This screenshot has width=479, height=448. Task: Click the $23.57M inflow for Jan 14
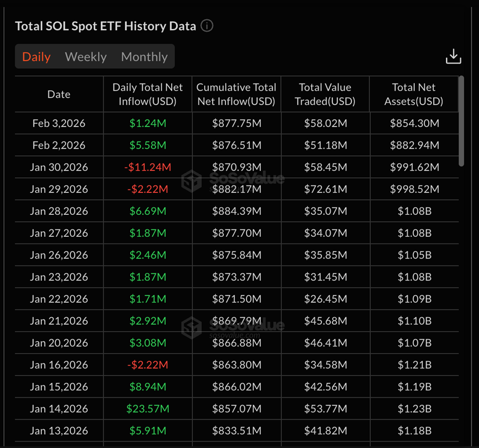pos(148,408)
